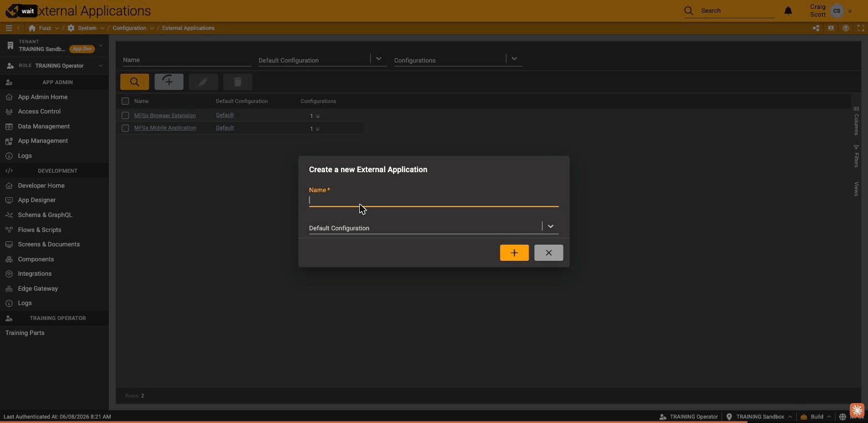868x423 pixels.
Task: Open Data Management in sidebar
Action: click(44, 126)
